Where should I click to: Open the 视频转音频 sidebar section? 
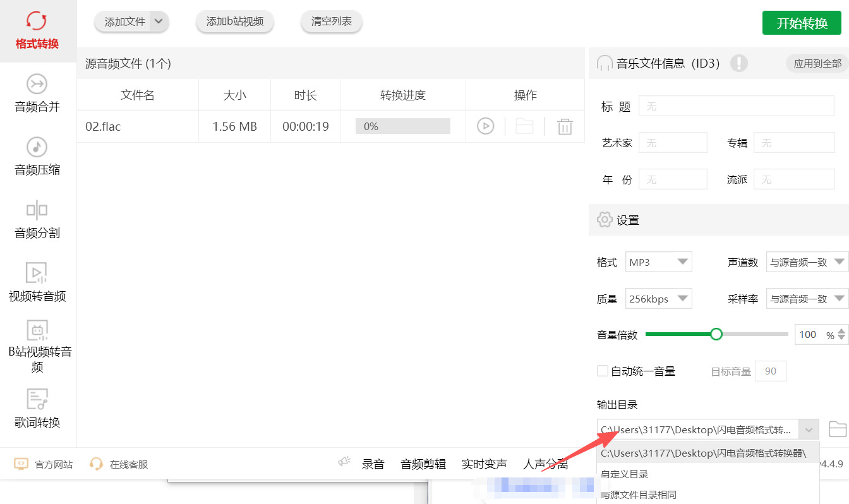pyautogui.click(x=37, y=284)
